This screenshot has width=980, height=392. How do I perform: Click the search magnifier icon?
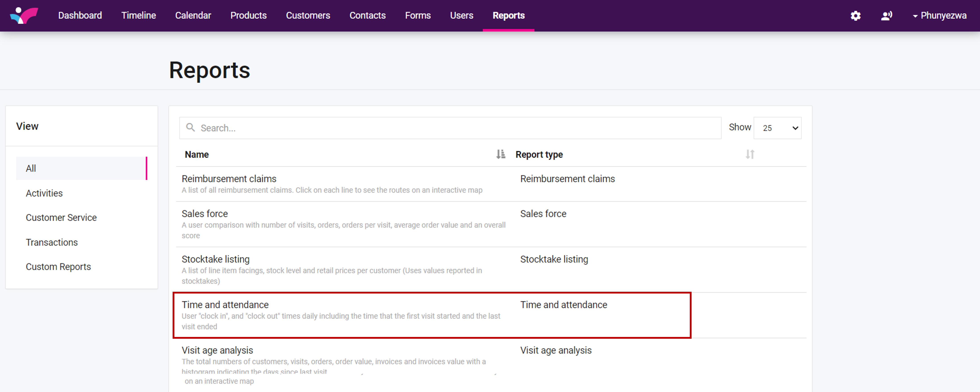[x=191, y=127]
